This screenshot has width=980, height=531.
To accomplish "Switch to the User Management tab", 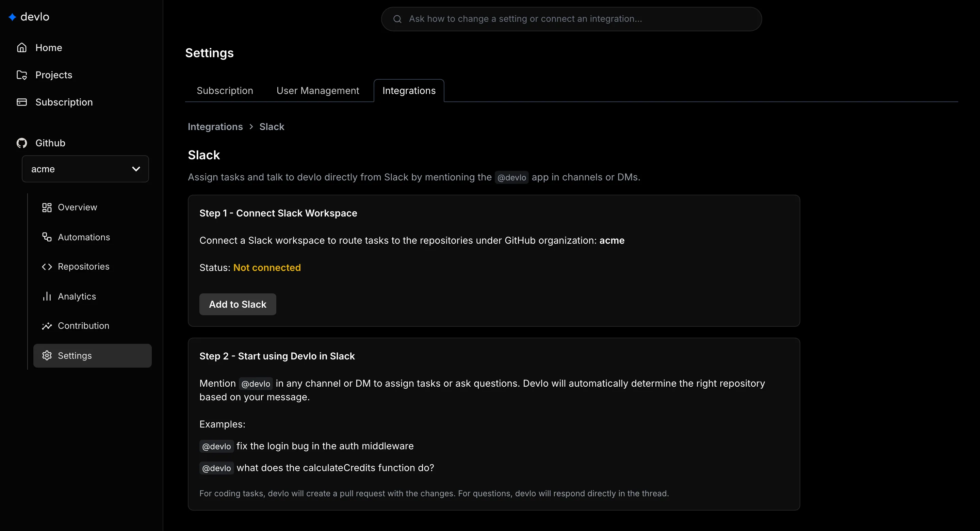I will pos(318,91).
